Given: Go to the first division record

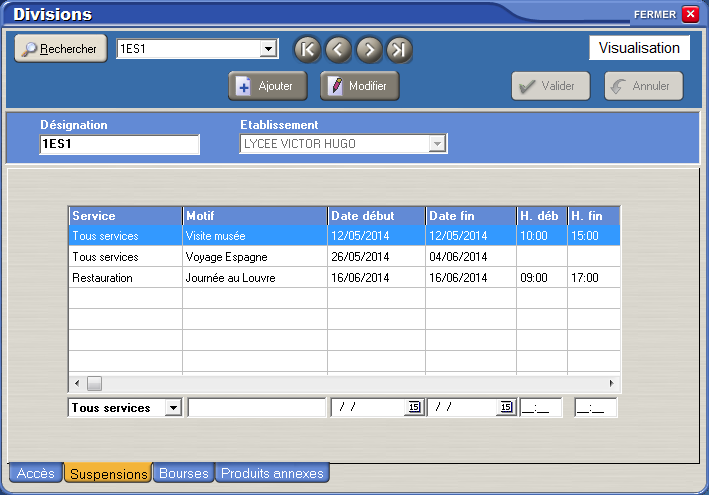Looking at the screenshot, I should [x=307, y=49].
